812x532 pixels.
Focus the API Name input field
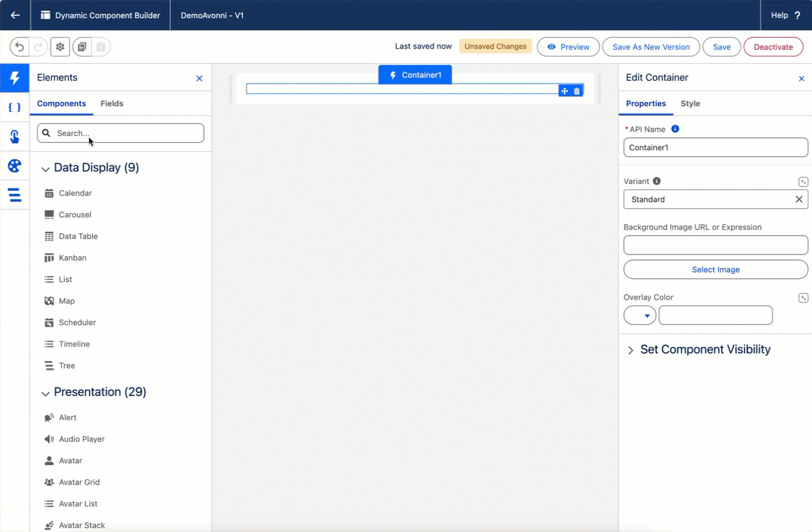click(x=716, y=148)
